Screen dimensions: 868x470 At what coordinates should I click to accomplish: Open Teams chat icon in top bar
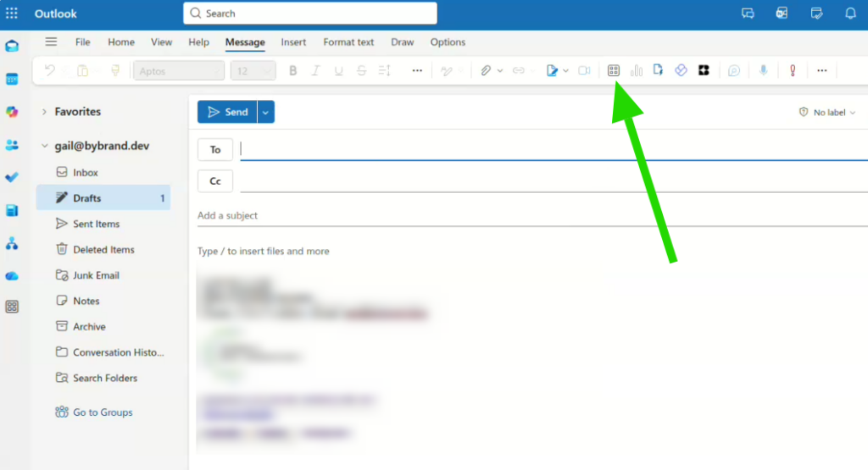[x=748, y=14]
